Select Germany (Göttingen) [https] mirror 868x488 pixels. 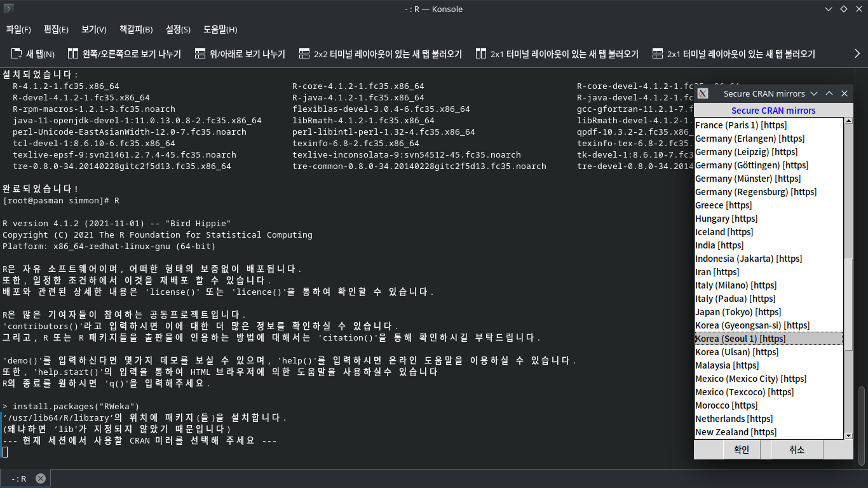tap(769, 165)
